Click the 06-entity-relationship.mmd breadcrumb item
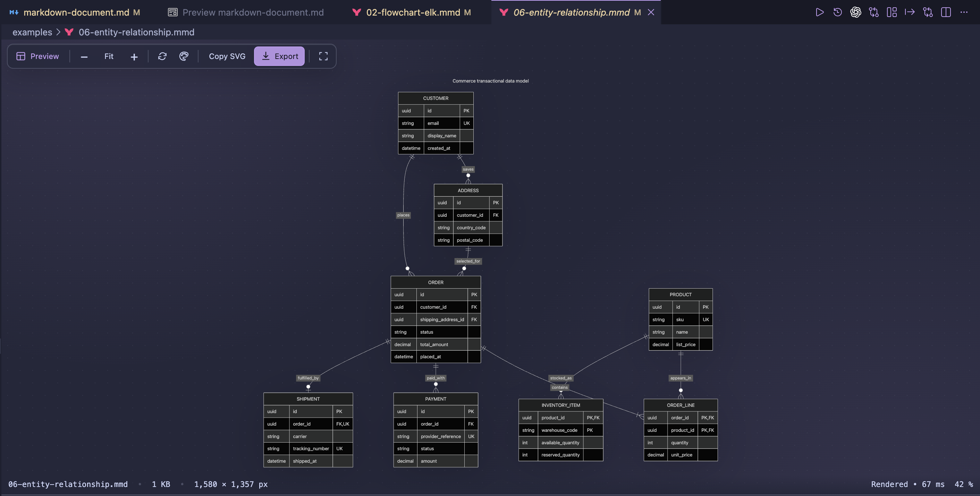980x496 pixels. (137, 32)
